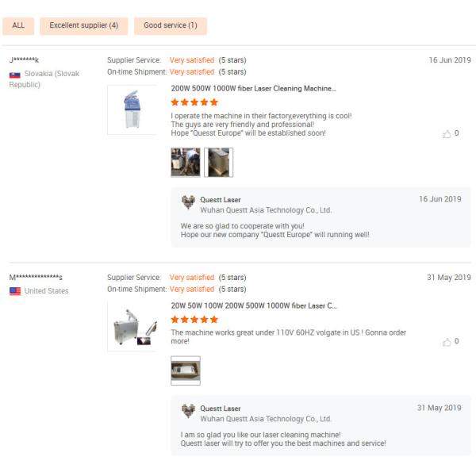Select the ALL reviews filter tab
Viewport: 476px width, 476px height.
tap(18, 25)
